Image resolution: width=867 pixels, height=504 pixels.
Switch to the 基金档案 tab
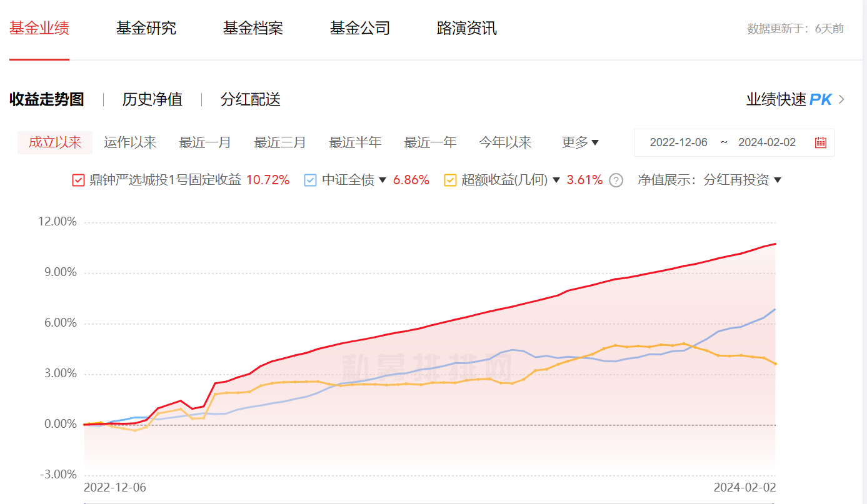click(253, 28)
